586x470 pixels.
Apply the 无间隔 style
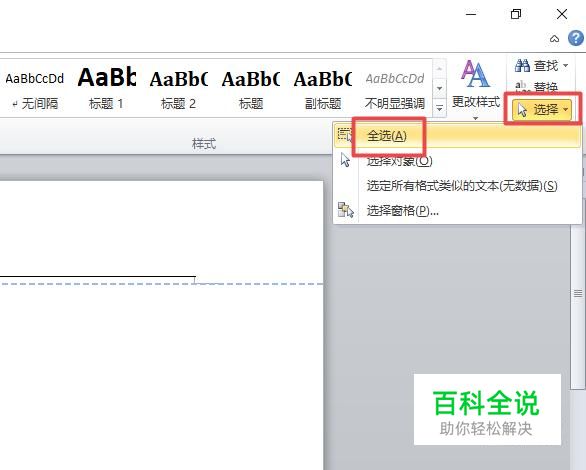34,89
